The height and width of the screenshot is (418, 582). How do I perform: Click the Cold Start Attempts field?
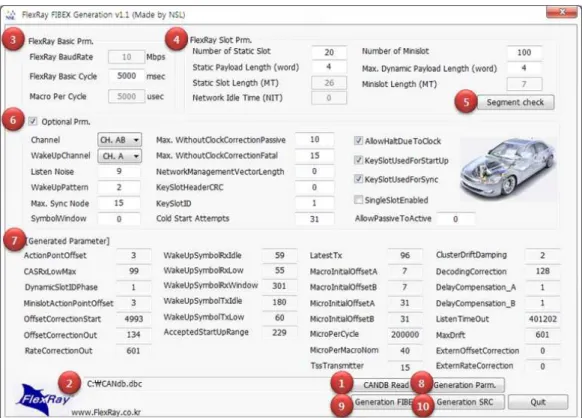[x=314, y=219]
